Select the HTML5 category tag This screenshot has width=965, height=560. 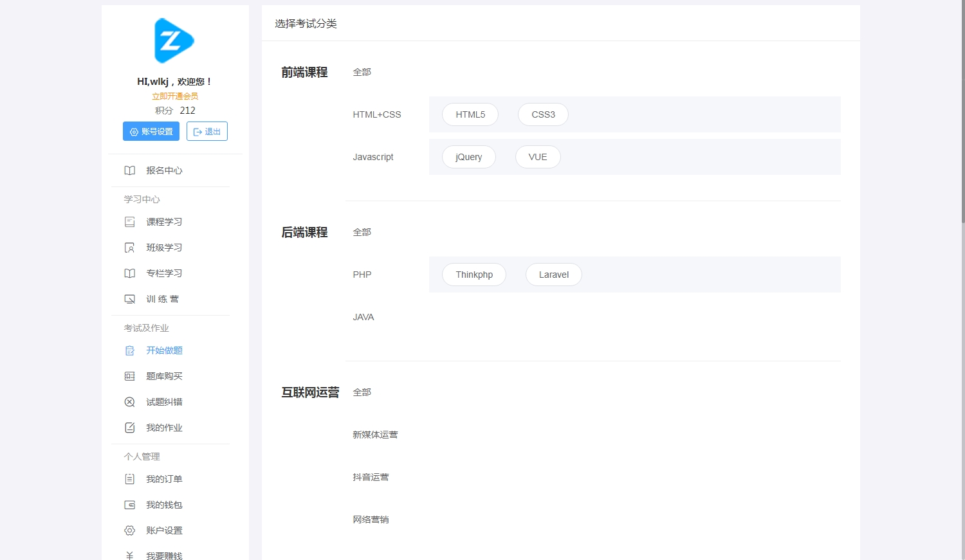point(470,114)
